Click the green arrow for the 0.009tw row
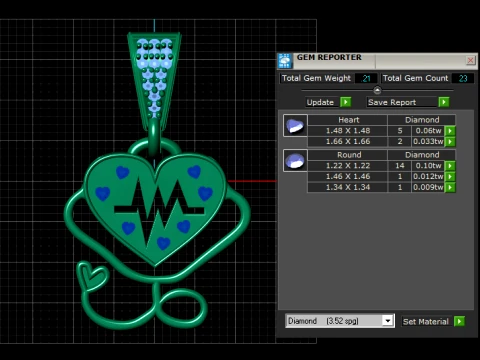 pyautogui.click(x=450, y=187)
